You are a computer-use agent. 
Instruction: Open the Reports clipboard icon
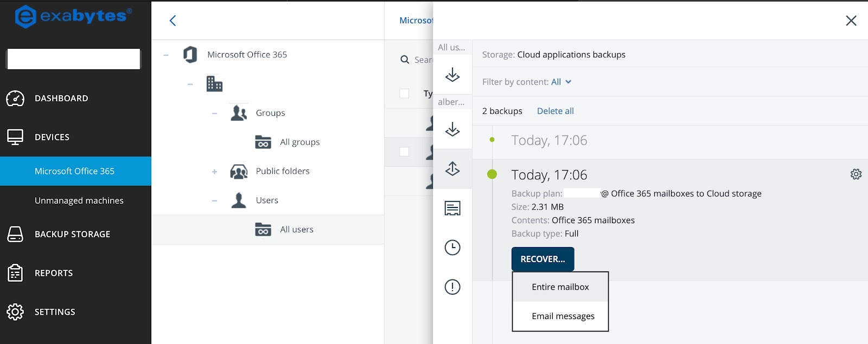click(x=15, y=273)
